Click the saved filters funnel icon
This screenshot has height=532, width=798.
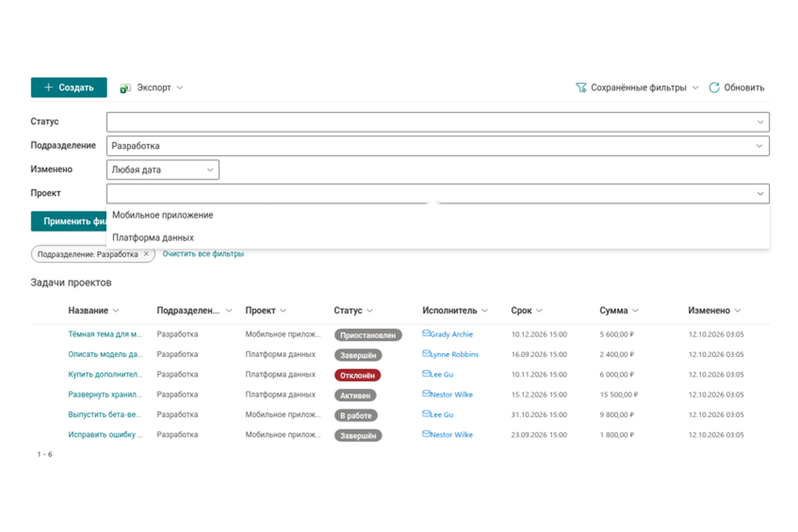(x=581, y=88)
